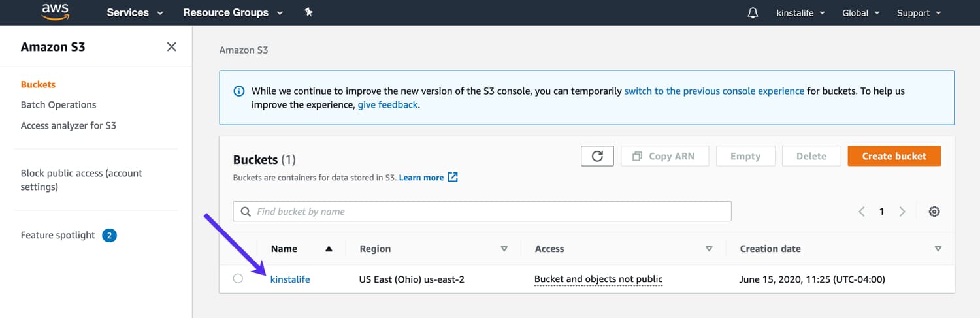
Task: Open the notifications bell
Action: click(x=753, y=13)
